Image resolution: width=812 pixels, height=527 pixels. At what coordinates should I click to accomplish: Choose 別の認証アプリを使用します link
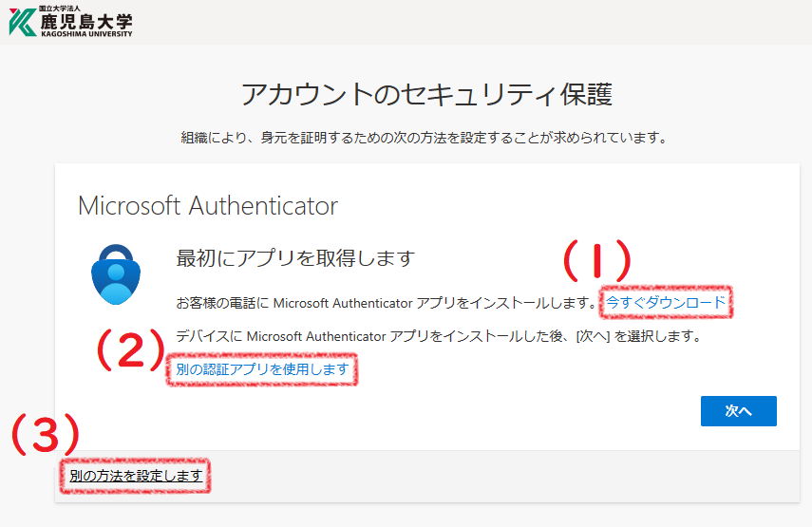click(262, 369)
